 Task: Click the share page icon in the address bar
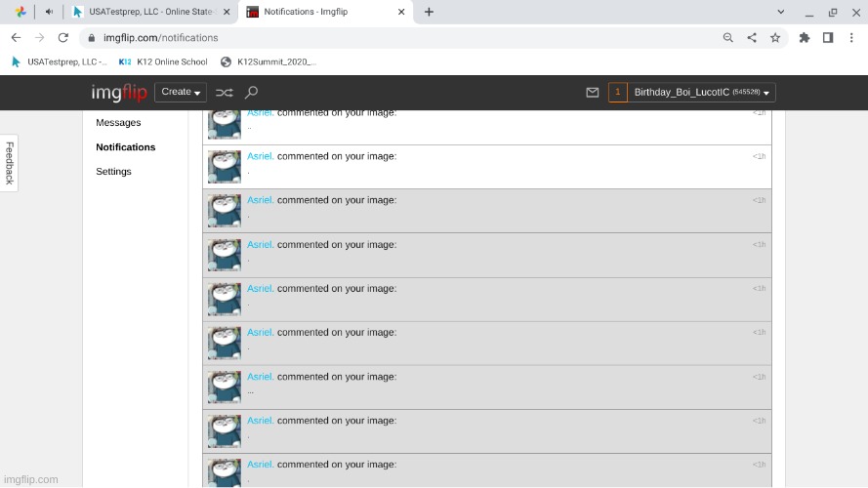point(752,38)
